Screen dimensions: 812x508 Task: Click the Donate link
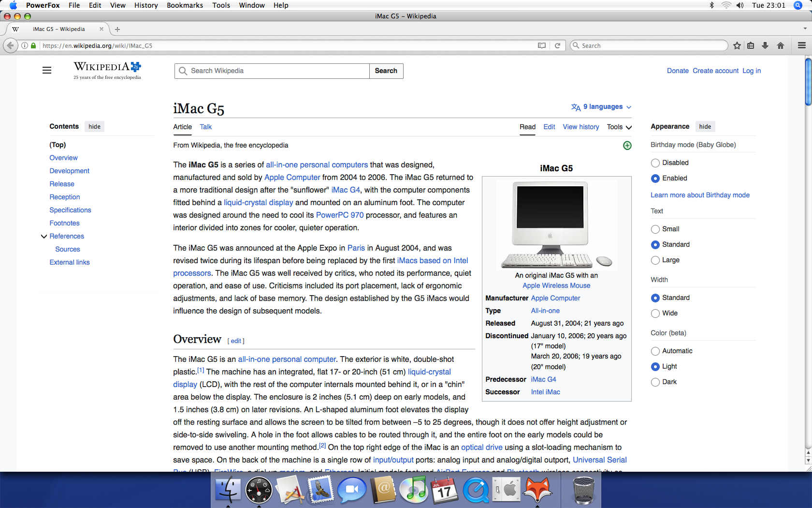[x=678, y=71]
